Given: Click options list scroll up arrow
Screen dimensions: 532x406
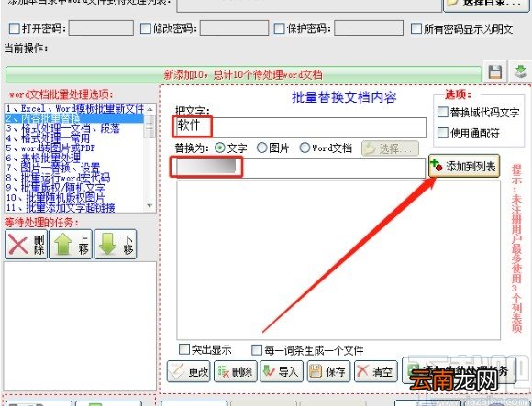Looking at the screenshot, I should coord(150,109).
